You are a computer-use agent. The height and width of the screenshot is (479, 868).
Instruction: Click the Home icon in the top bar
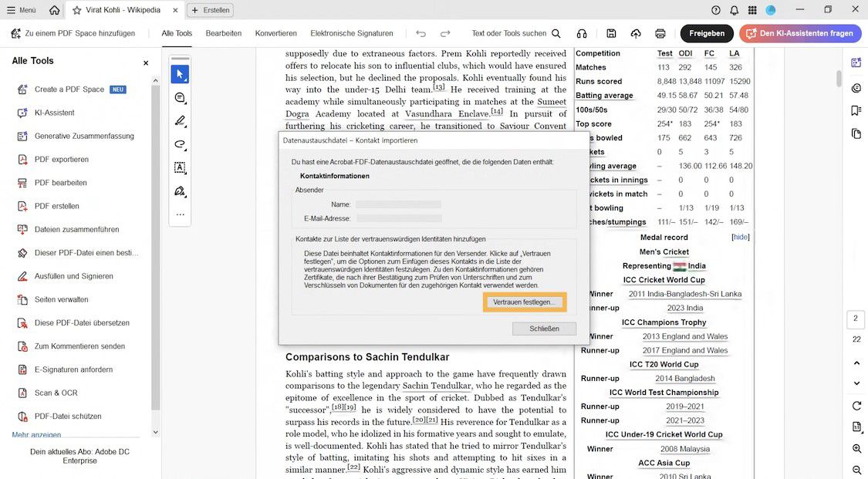pos(54,10)
